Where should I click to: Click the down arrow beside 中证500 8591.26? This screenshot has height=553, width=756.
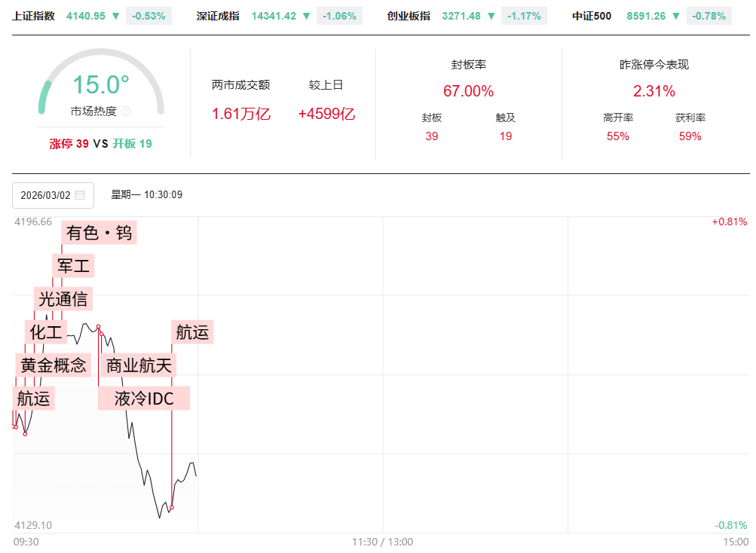676,16
